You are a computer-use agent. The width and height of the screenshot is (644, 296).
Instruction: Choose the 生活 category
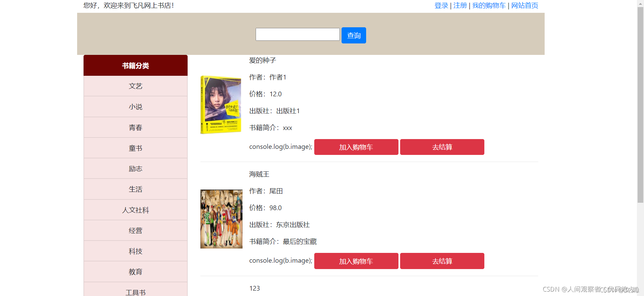135,189
